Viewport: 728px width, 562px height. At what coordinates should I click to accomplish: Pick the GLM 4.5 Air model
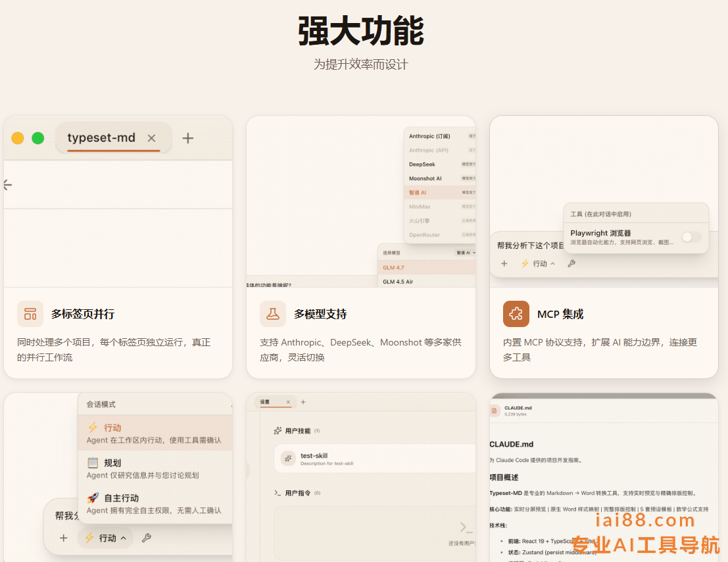pyautogui.click(x=399, y=282)
